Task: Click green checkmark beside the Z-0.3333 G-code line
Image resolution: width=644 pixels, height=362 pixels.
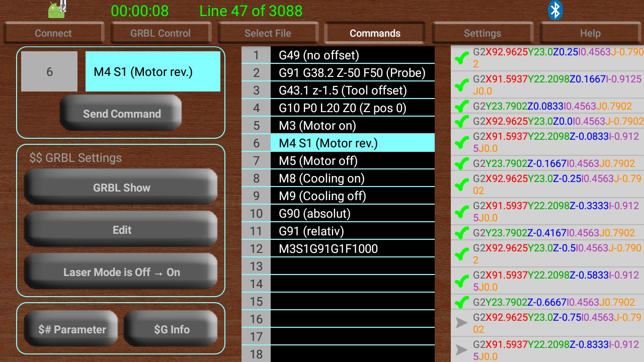Action: (461, 212)
